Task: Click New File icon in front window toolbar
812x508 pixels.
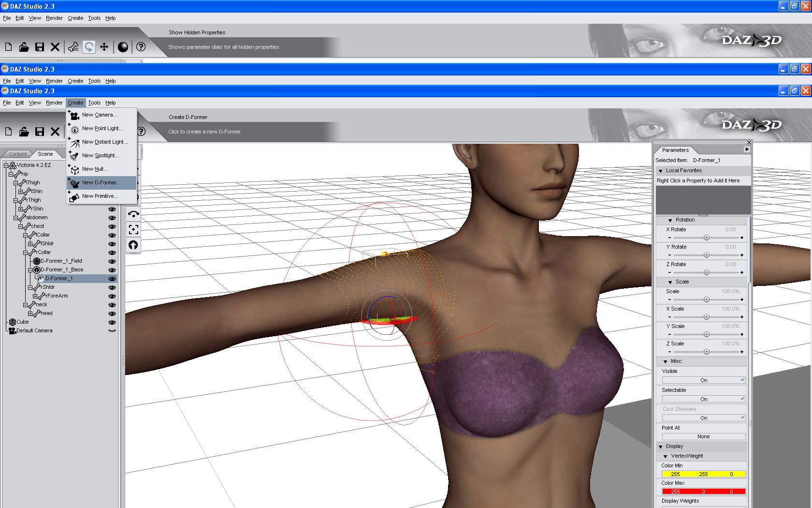Action: 8,132
